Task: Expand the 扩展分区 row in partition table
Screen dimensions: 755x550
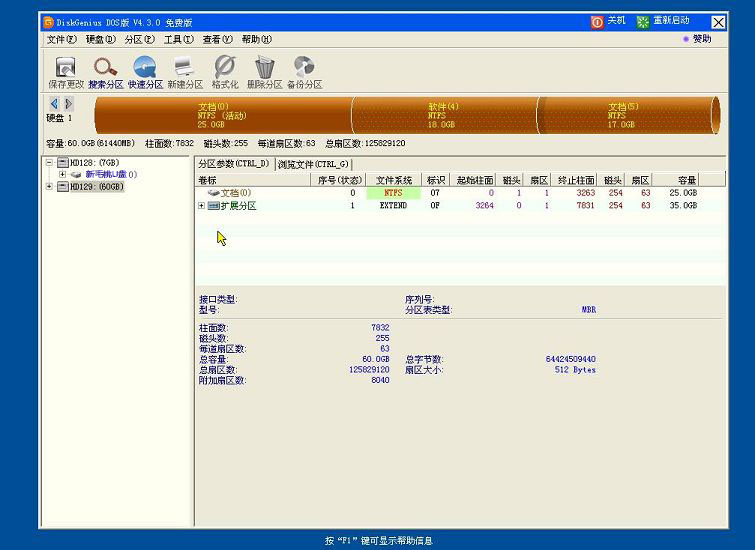Action: [201, 206]
